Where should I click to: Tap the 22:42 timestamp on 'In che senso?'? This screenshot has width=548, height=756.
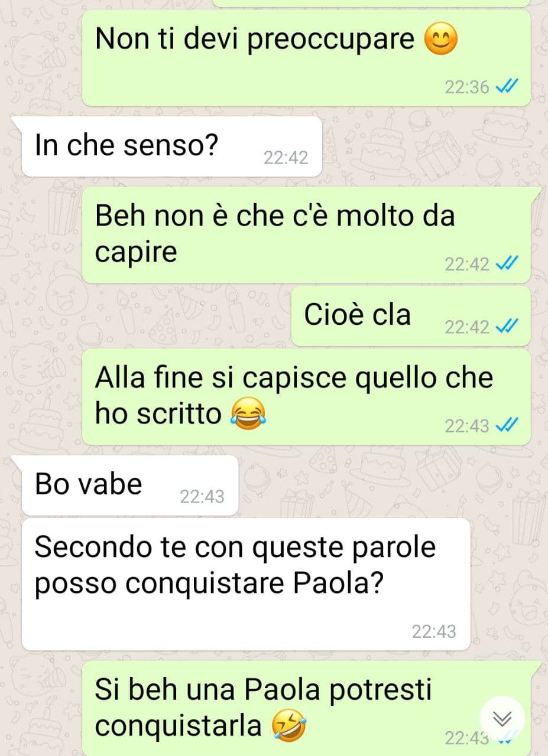pyautogui.click(x=286, y=158)
